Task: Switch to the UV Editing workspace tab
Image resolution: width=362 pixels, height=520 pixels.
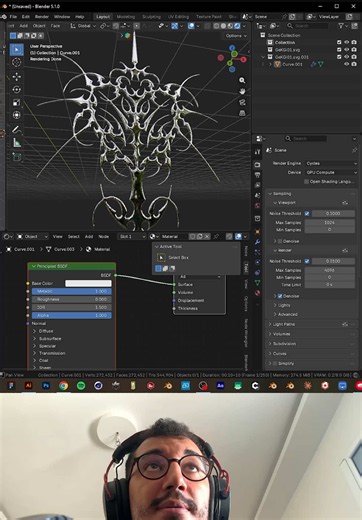Action: click(178, 16)
